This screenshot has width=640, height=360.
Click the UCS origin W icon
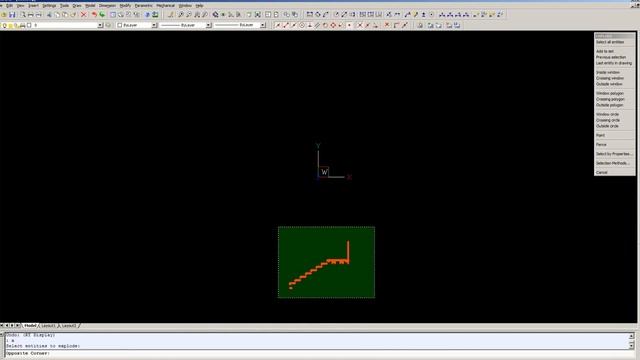click(x=324, y=172)
